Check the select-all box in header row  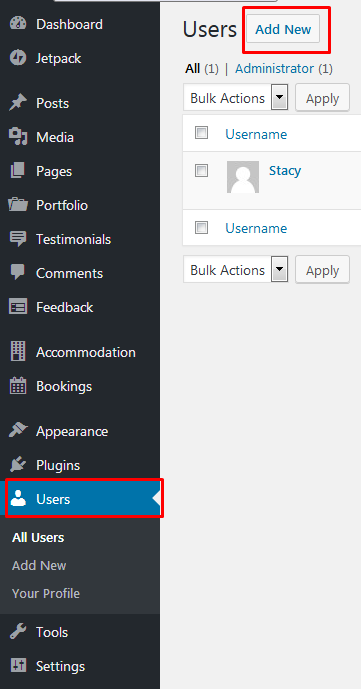pyautogui.click(x=201, y=132)
